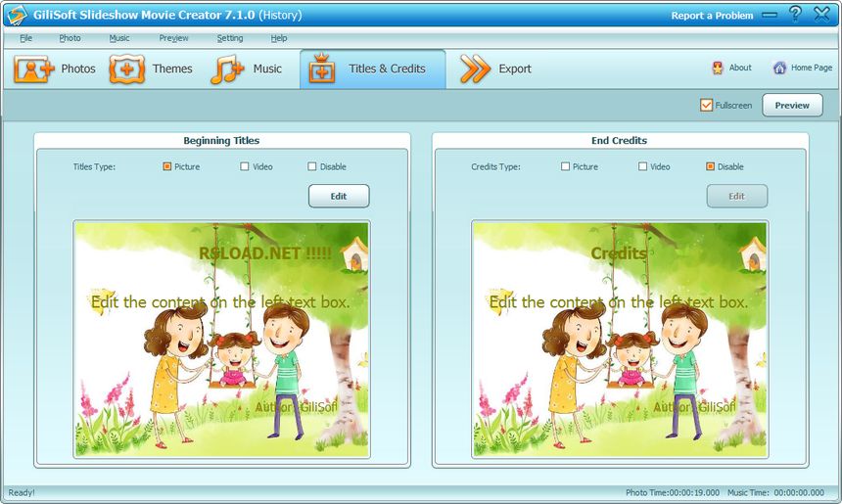The width and height of the screenshot is (842, 504).
Task: Open the Music menu
Action: [x=119, y=38]
